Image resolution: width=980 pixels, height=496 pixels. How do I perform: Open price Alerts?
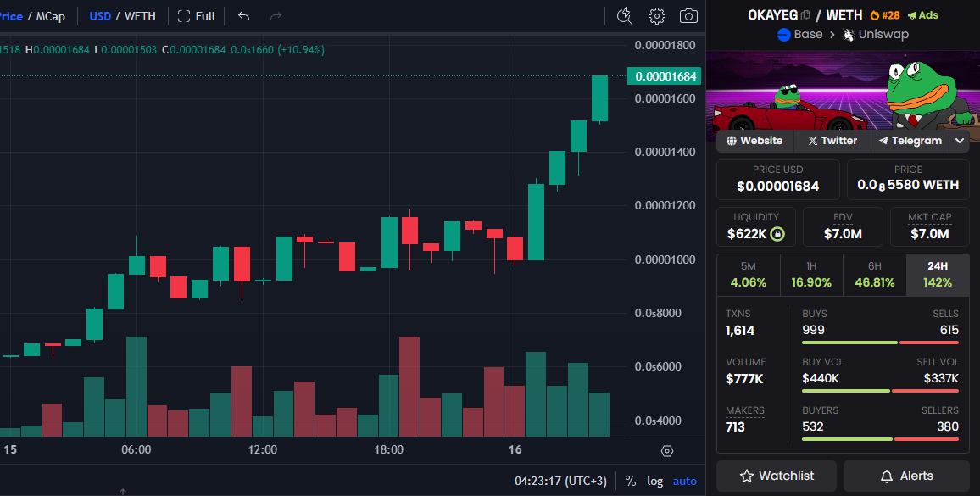[906, 476]
